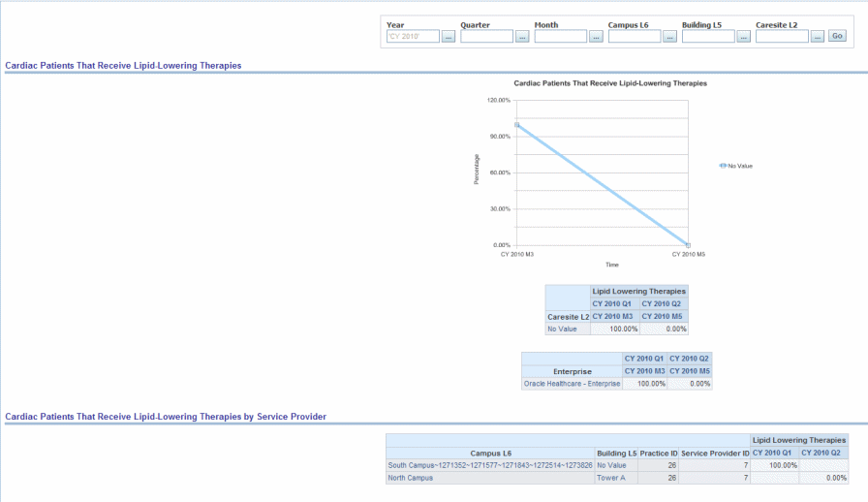Click Building L5 column header in provider table
This screenshot has width=868, height=502.
coord(617,454)
